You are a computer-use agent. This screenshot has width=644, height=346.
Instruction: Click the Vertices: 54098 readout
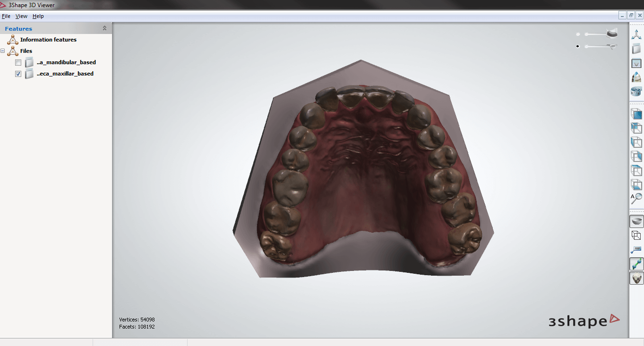pos(137,320)
